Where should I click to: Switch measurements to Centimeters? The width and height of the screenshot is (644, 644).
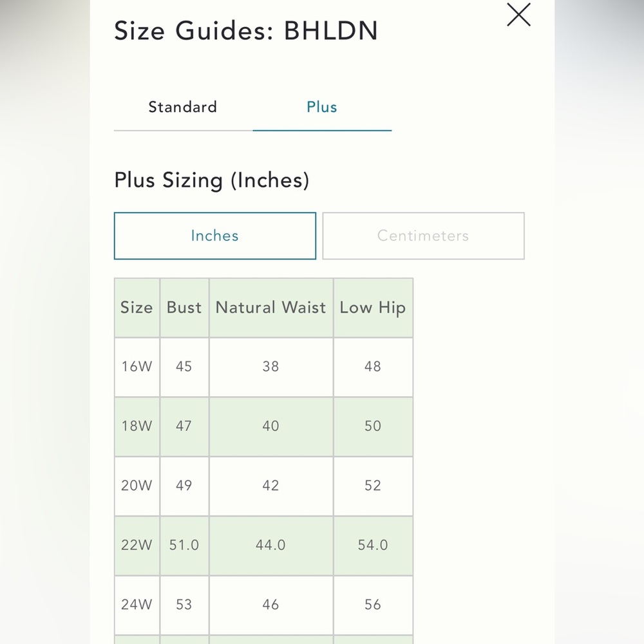tap(424, 236)
